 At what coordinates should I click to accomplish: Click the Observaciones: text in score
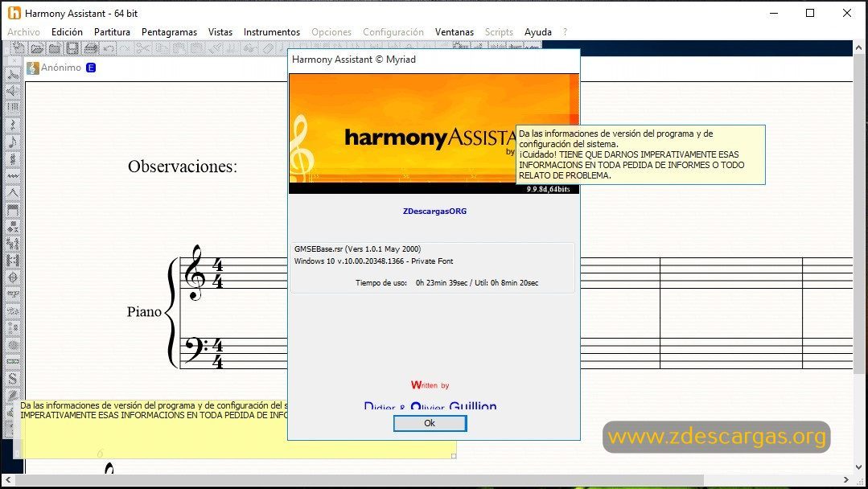click(x=182, y=166)
